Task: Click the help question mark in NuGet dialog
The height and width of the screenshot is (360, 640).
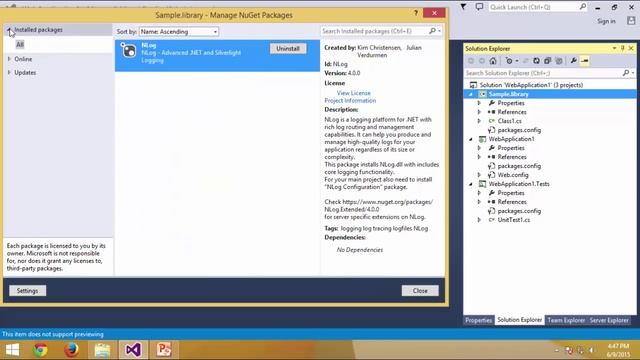Action: click(416, 13)
